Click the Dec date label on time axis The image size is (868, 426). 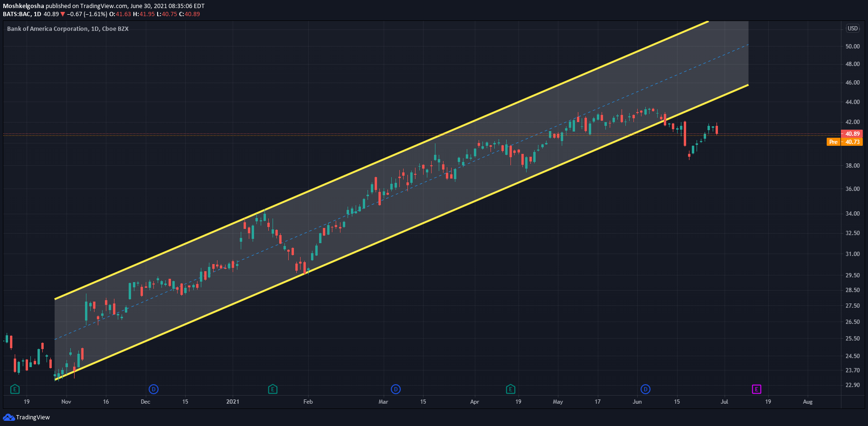coord(145,402)
